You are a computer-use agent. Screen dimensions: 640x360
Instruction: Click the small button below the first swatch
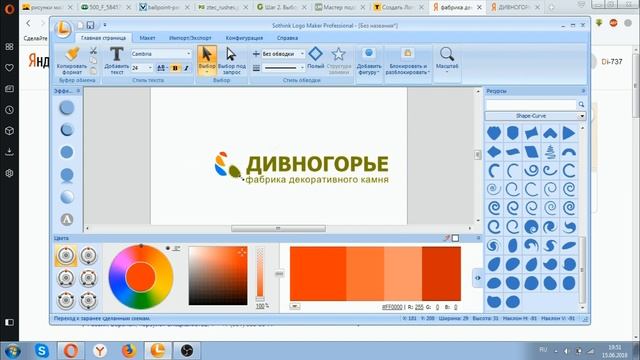295,306
